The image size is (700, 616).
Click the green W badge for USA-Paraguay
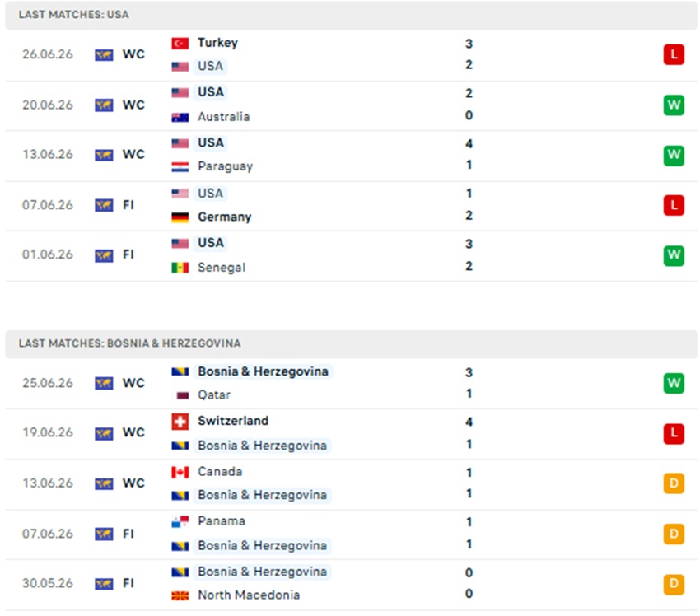674,156
